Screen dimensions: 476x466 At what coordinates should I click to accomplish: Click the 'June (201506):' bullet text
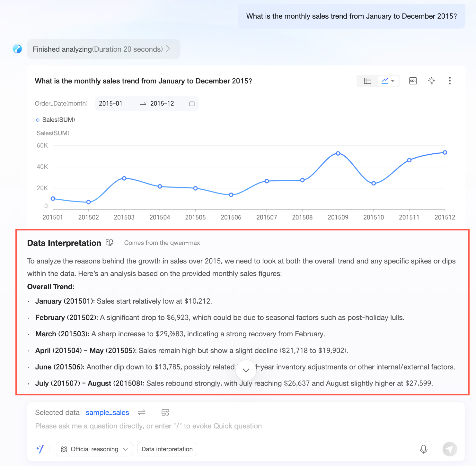pos(60,367)
